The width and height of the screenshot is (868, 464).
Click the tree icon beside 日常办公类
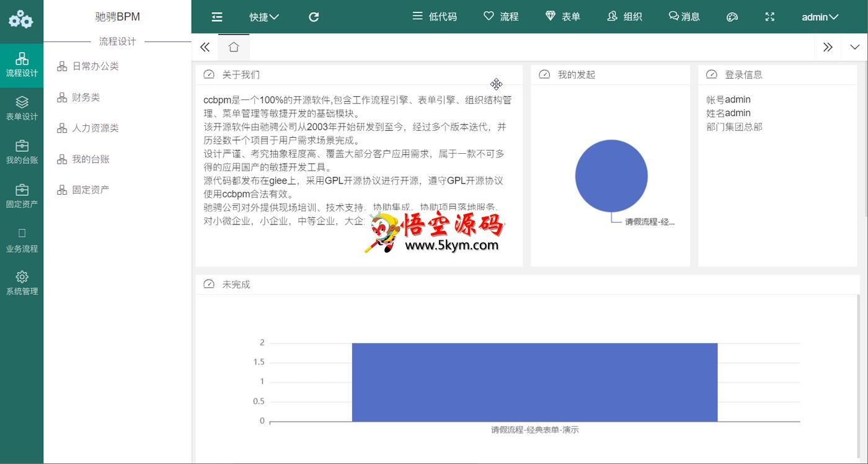coord(62,66)
